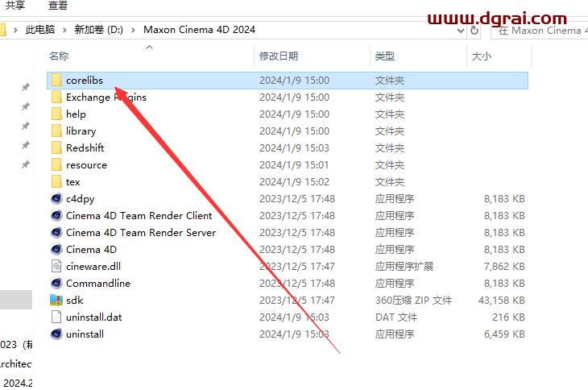This screenshot has height=390, width=588.
Task: Click the 43,158 KB size value
Action: click(x=501, y=301)
